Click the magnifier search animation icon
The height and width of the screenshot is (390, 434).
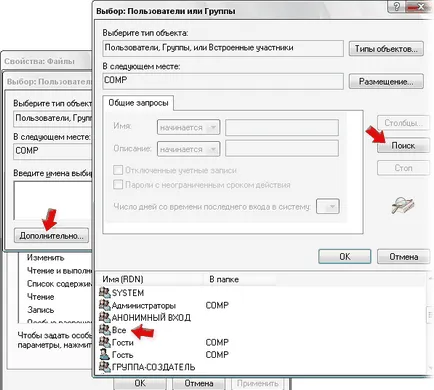[x=402, y=205]
